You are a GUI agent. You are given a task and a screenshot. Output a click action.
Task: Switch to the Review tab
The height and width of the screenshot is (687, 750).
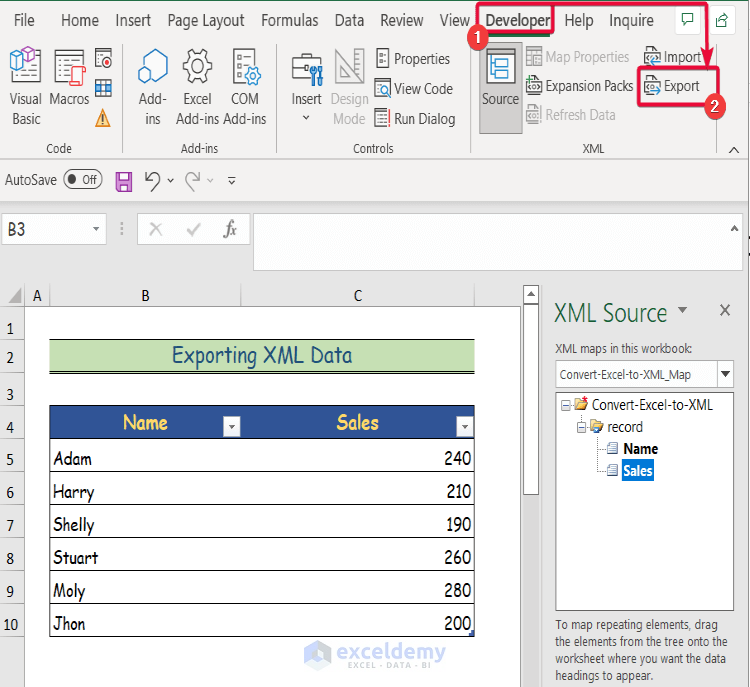(x=402, y=21)
